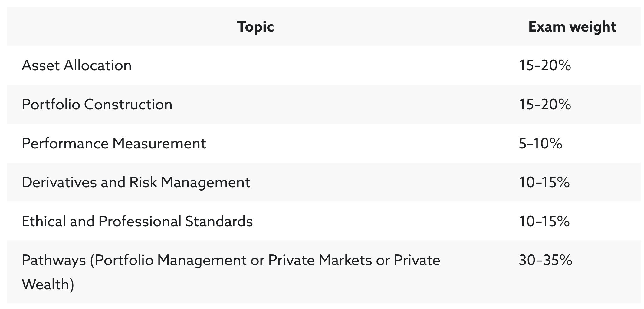Click the 5–10% exam weight value

pos(540,143)
